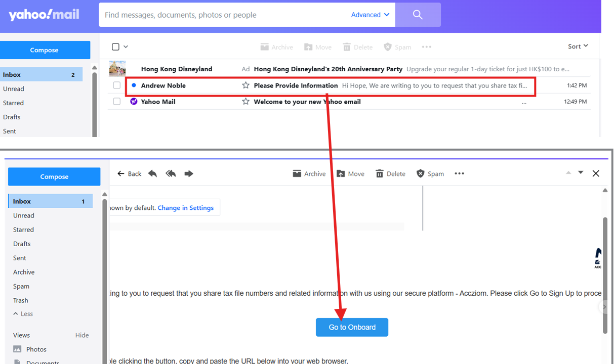The height and width of the screenshot is (364, 615).
Task: Click the search magnifier button
Action: coord(418,15)
